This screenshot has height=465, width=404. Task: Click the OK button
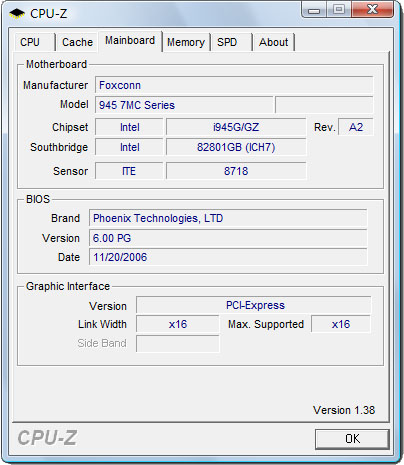[x=352, y=439]
